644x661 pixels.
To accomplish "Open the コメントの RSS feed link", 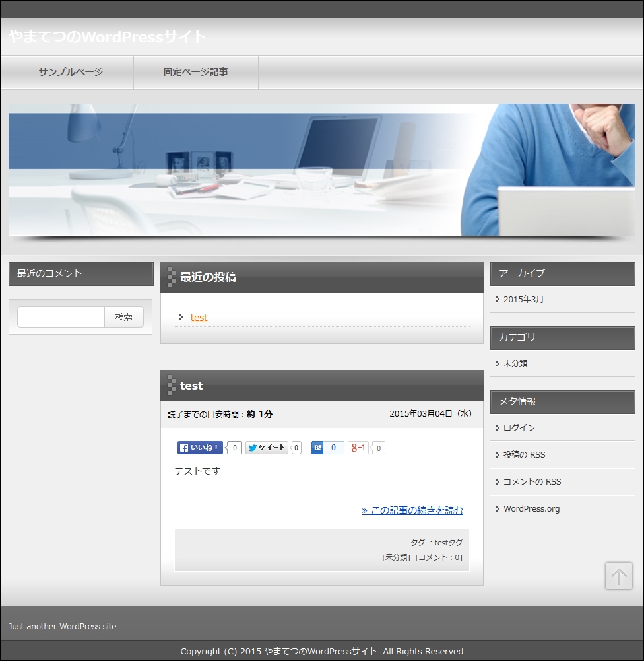I will (532, 481).
